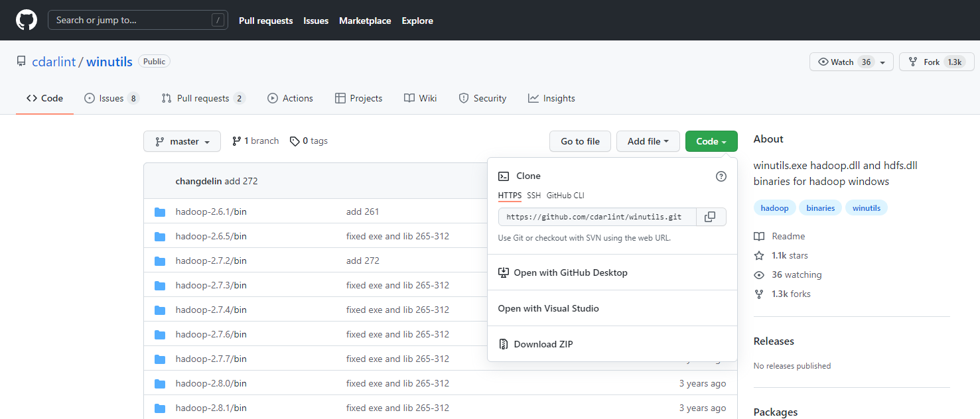Expand the Watch dropdown arrow

click(x=884, y=62)
